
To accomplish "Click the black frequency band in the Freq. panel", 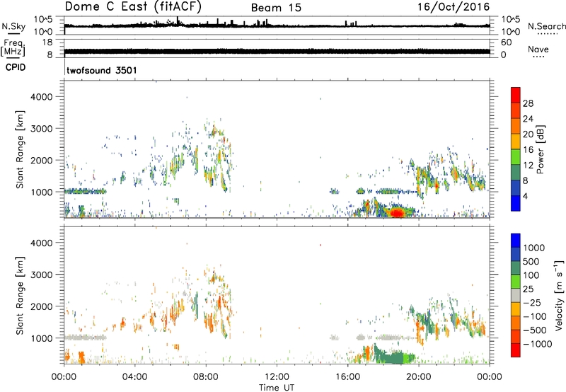I will (277, 51).
